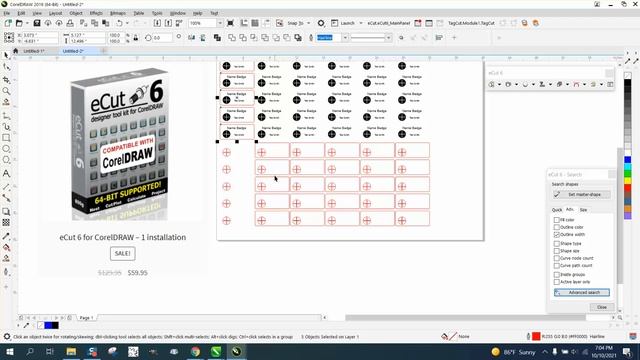Click the Full-screen preview icon
Screen dimensions: 640x360
[x=230, y=23]
